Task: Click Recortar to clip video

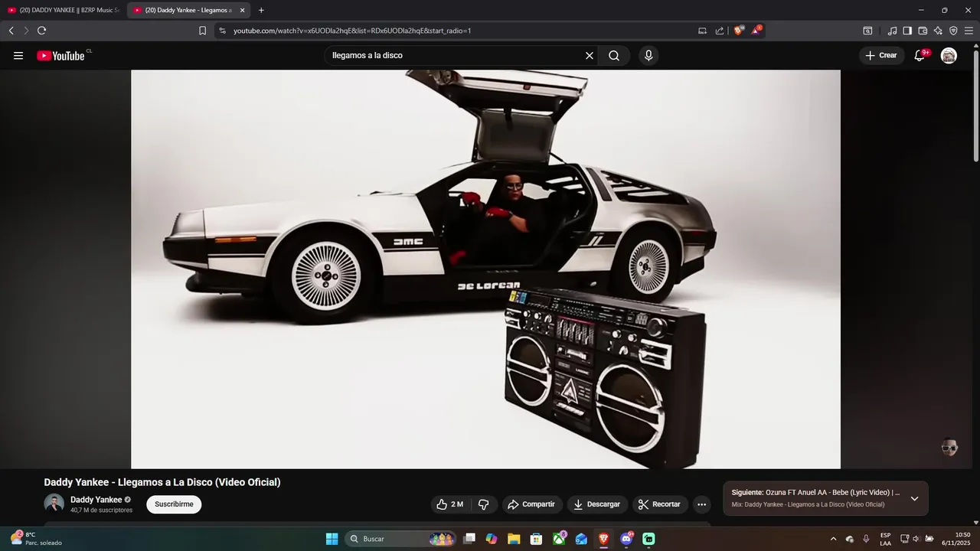Action: (659, 504)
